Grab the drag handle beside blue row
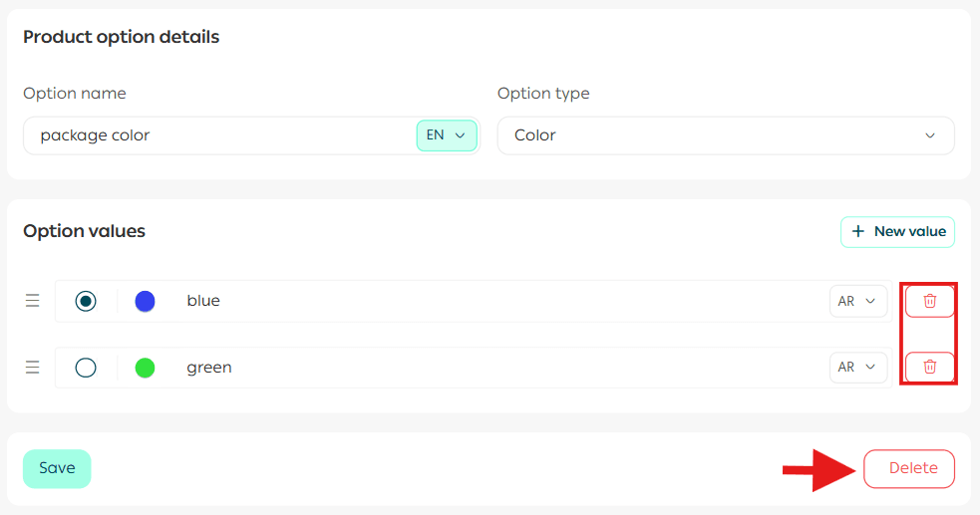This screenshot has width=980, height=515. click(32, 301)
